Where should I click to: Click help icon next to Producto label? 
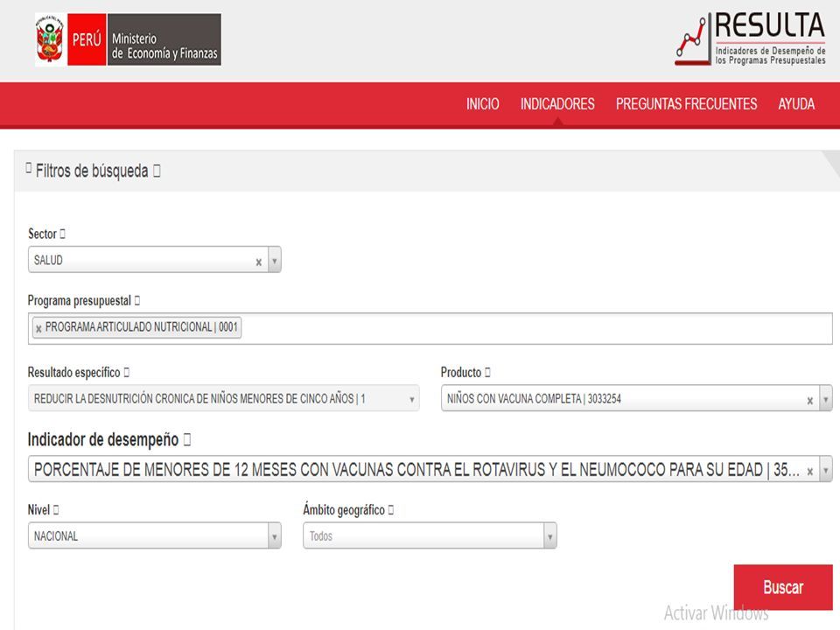coord(487,373)
